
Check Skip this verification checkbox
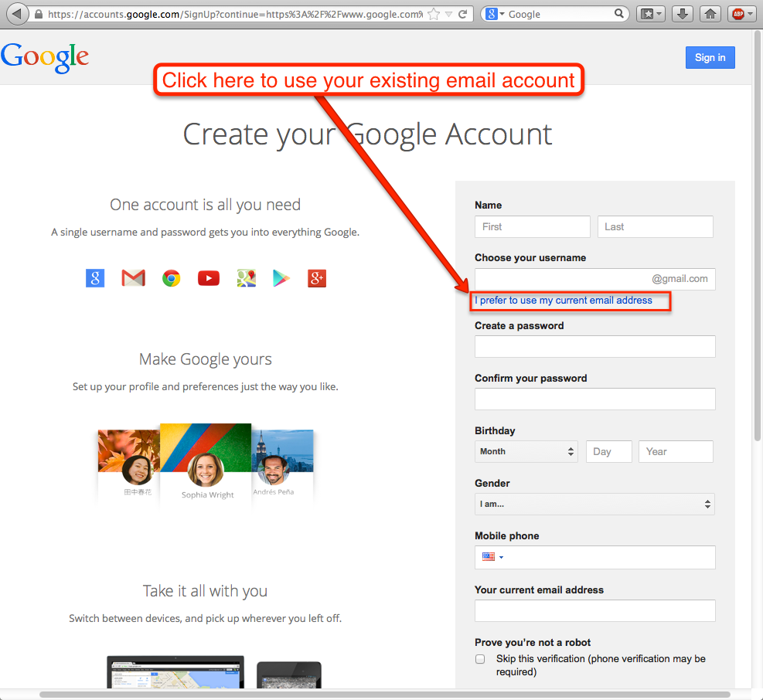tap(480, 659)
